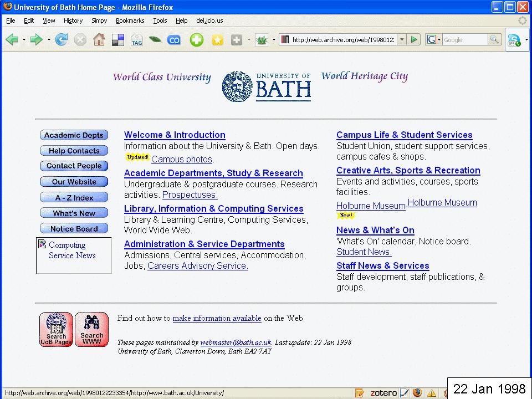Viewport: 532px width, 399px height.
Task: Open the File menu
Action: (11, 21)
